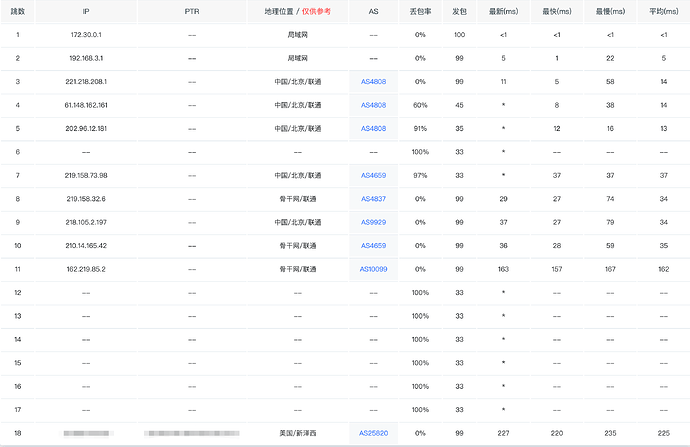Open the AS9929 link

(373, 222)
